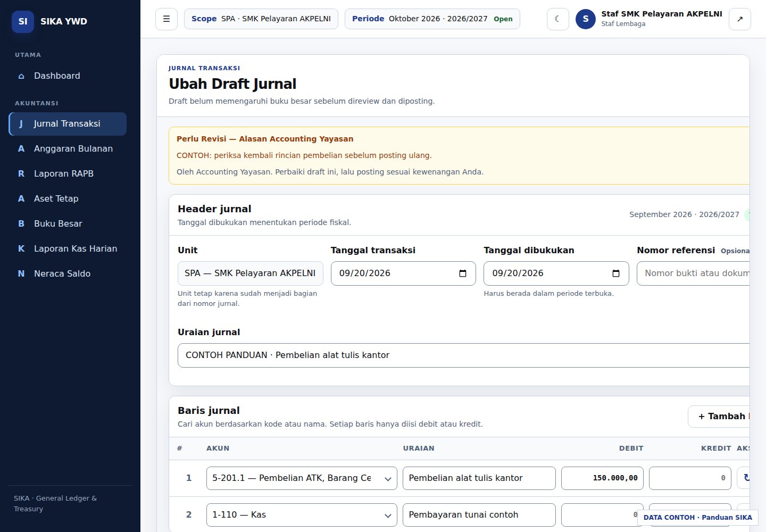
Task: Open the Scope selector chip
Action: (x=261, y=19)
